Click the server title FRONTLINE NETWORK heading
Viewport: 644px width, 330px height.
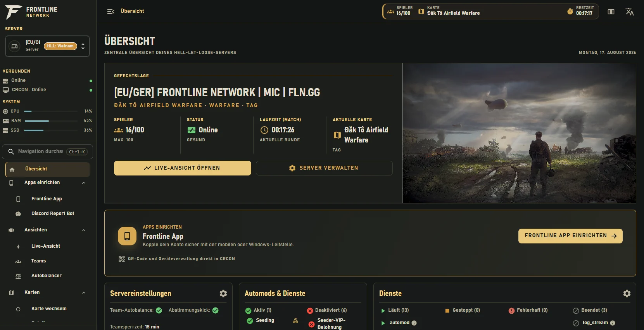click(217, 92)
